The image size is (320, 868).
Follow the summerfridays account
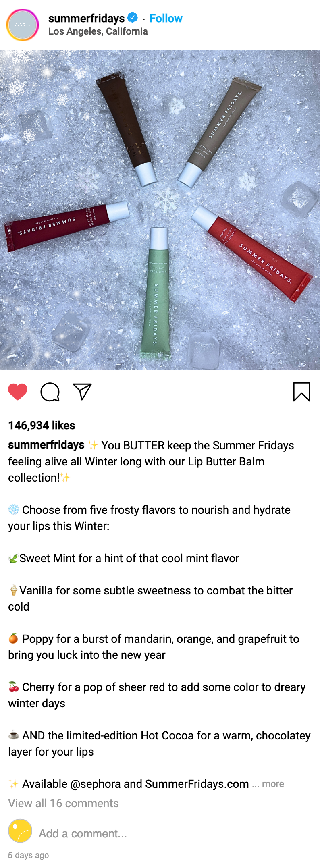point(166,18)
